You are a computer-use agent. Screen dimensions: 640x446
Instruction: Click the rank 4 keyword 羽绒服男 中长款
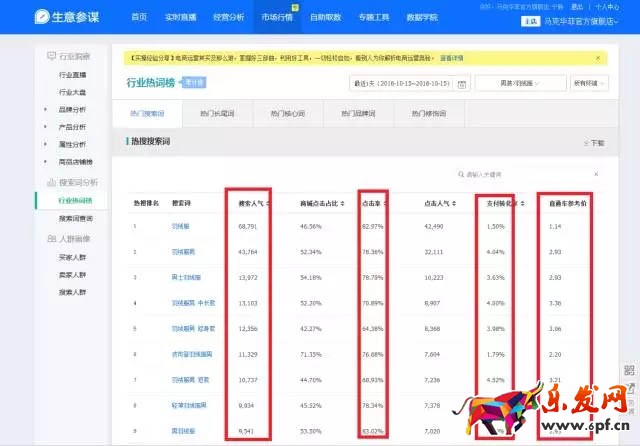(193, 303)
